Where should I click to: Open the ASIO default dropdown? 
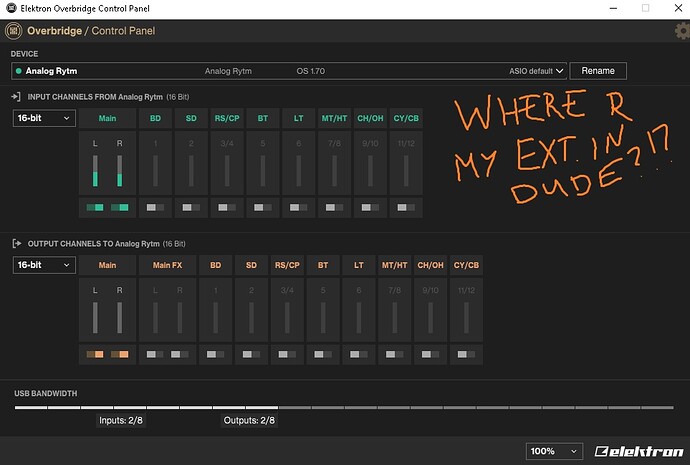536,71
